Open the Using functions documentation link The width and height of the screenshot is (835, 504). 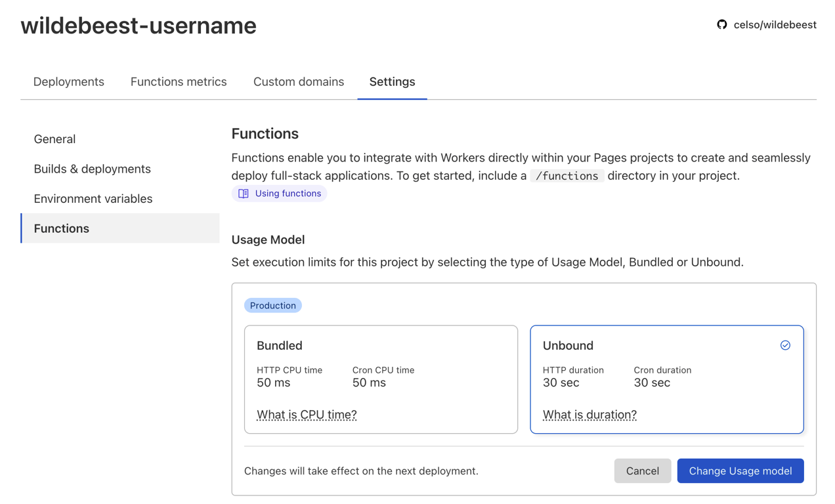[x=288, y=194]
